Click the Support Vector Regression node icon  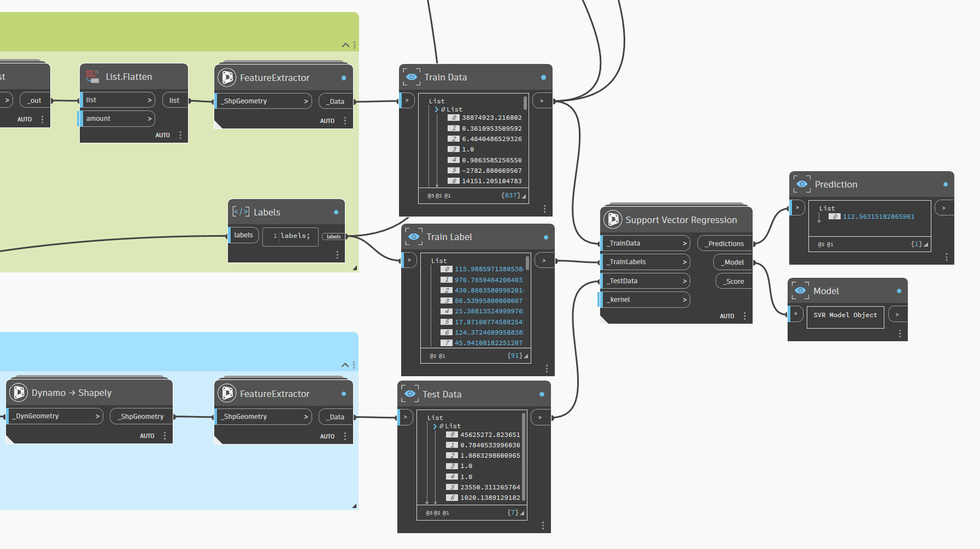613,220
